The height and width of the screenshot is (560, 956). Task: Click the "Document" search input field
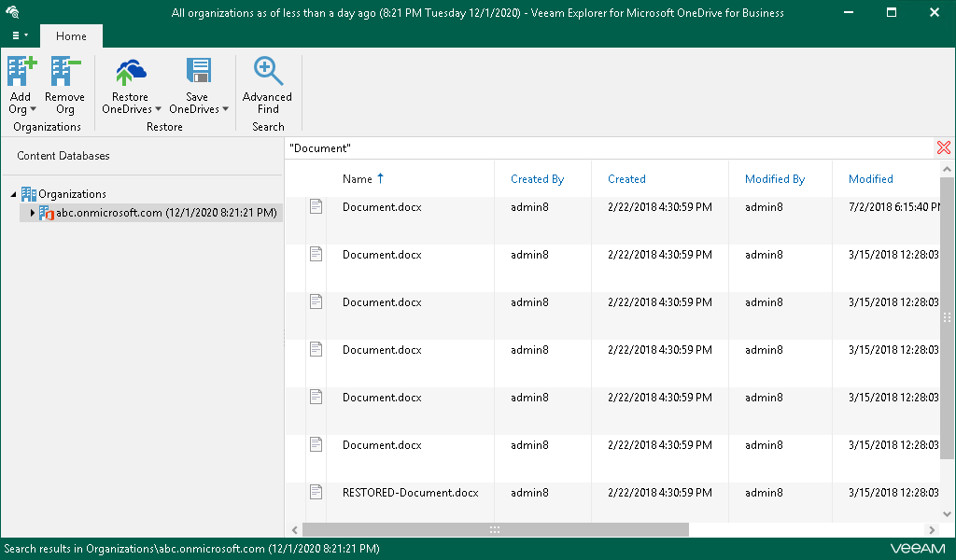610,148
